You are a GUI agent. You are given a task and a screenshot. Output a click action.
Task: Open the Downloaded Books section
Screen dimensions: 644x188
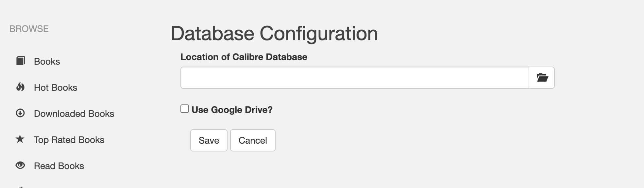(74, 114)
